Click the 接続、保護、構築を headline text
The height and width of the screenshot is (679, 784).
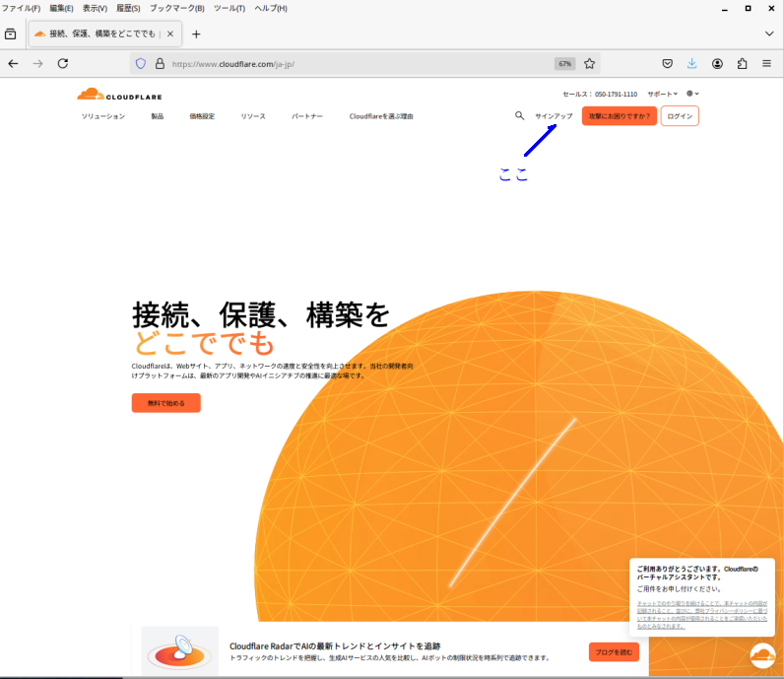[260, 315]
